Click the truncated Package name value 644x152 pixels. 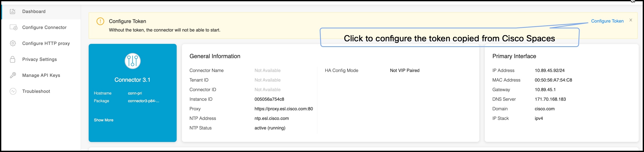click(143, 101)
